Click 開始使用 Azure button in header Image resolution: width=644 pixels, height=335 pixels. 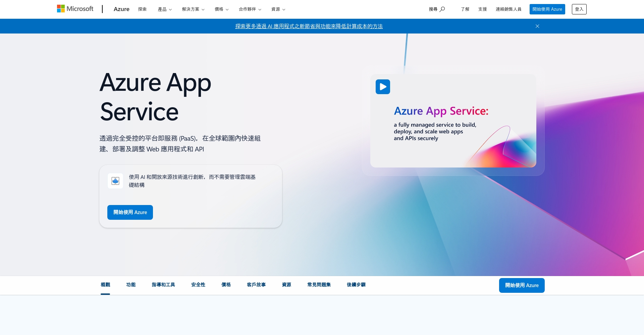547,9
